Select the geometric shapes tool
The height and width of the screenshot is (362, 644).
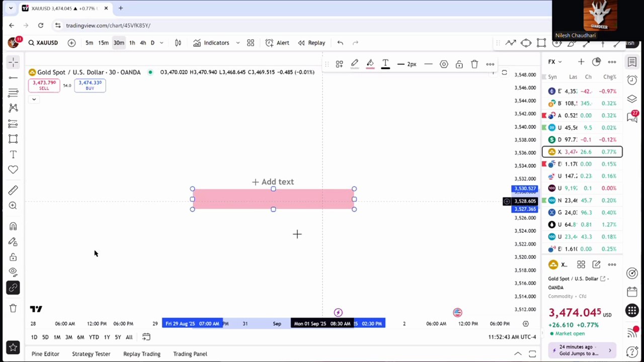tap(13, 139)
